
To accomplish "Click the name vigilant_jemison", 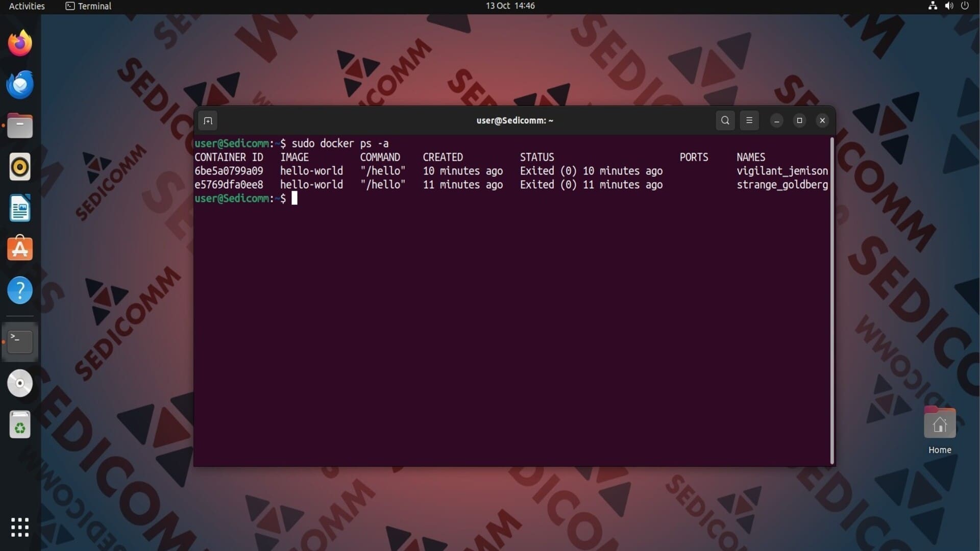I will [x=782, y=171].
